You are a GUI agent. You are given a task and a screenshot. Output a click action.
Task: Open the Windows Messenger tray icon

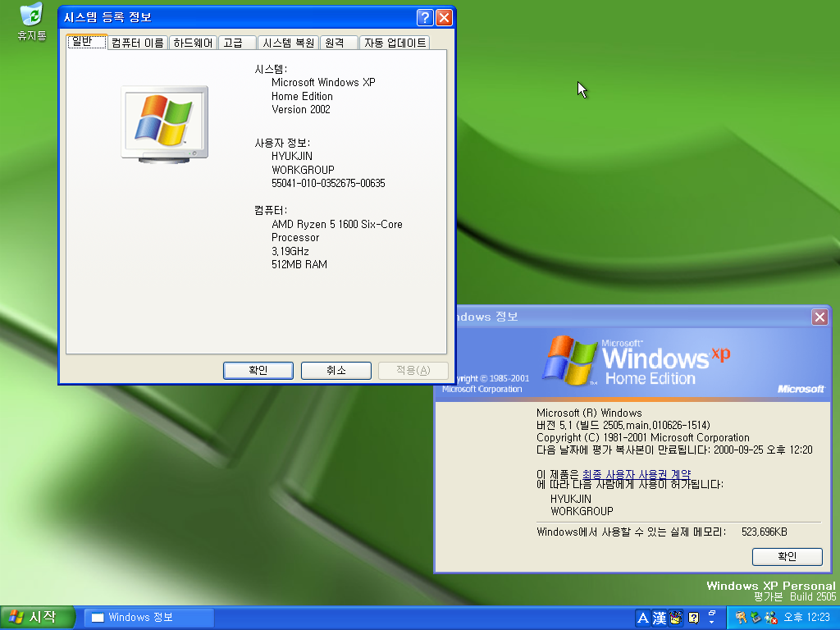coord(771,618)
